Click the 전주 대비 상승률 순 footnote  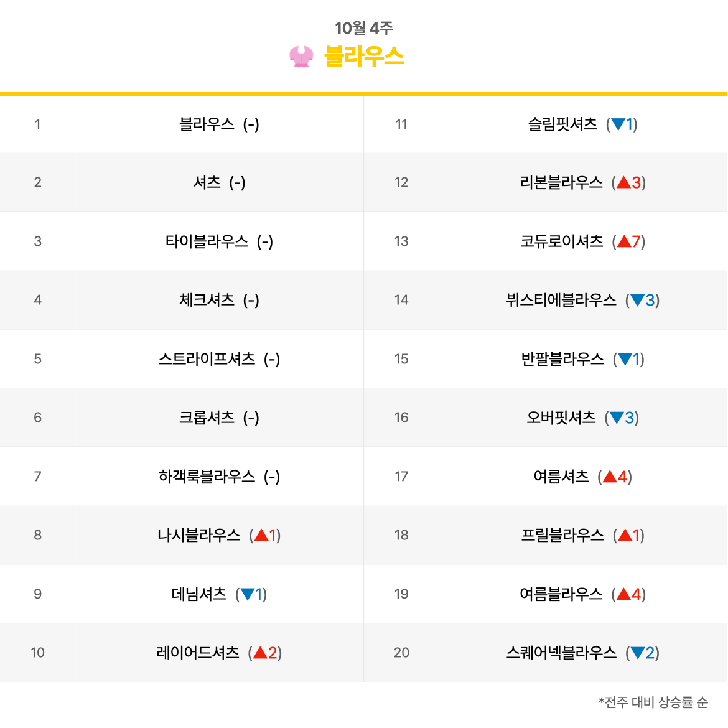coord(653,702)
